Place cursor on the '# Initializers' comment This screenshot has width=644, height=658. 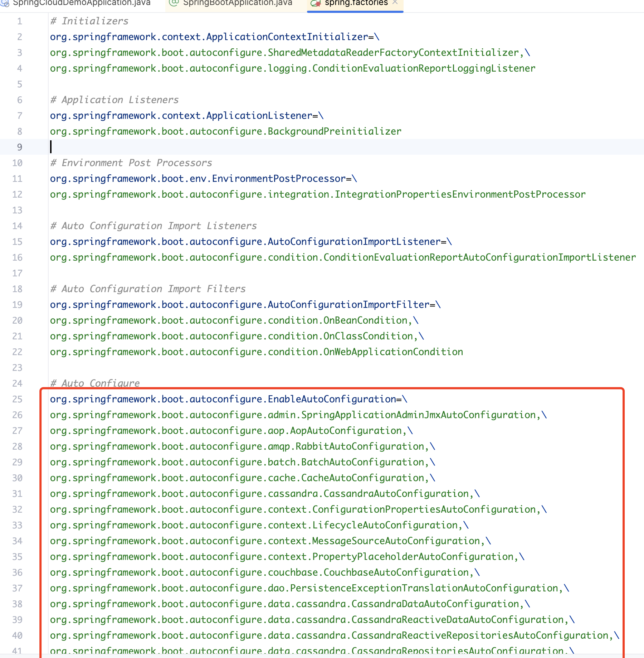point(89,21)
